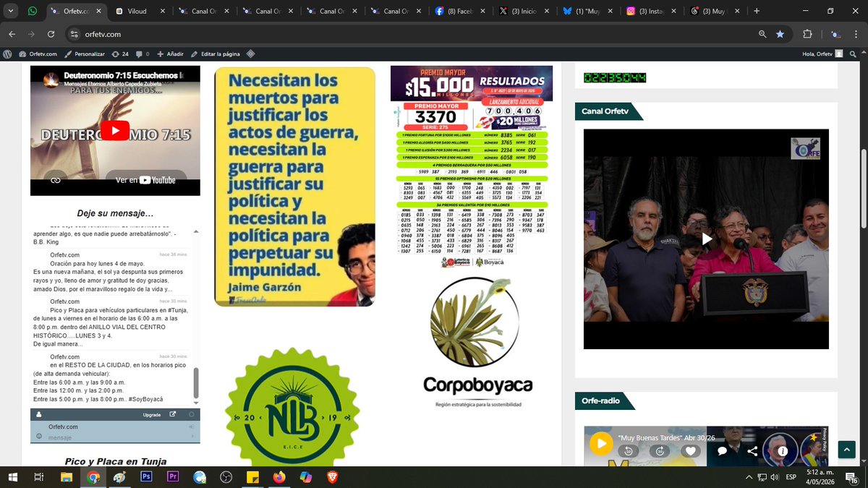Open the Corpoboyaca logo image
The image size is (868, 488).
(477, 342)
